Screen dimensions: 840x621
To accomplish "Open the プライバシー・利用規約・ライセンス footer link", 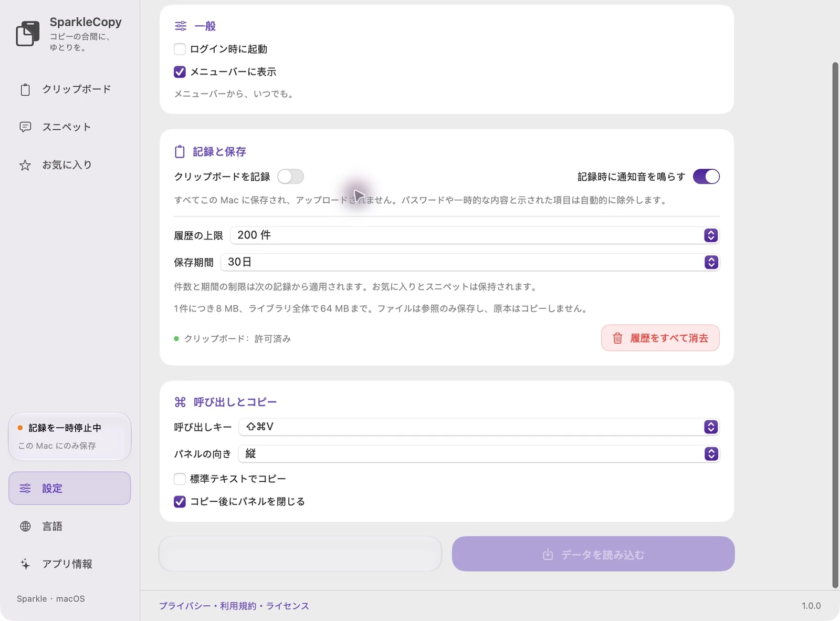I will pos(234,606).
